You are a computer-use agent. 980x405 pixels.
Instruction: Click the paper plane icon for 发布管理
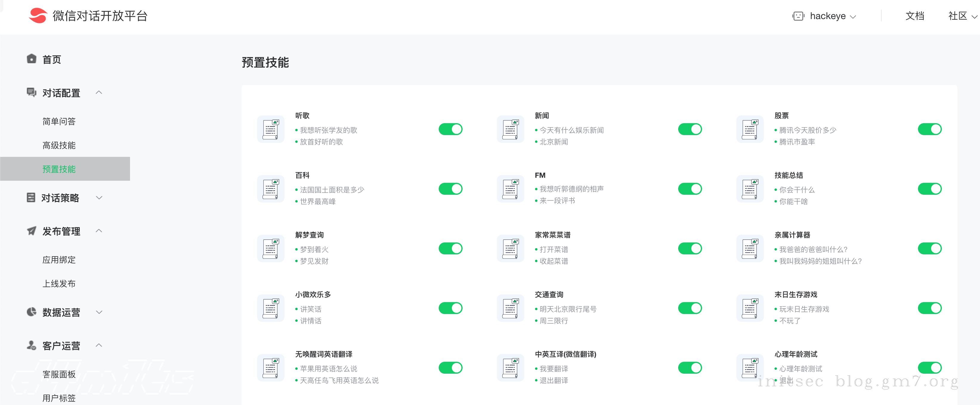[x=32, y=231]
